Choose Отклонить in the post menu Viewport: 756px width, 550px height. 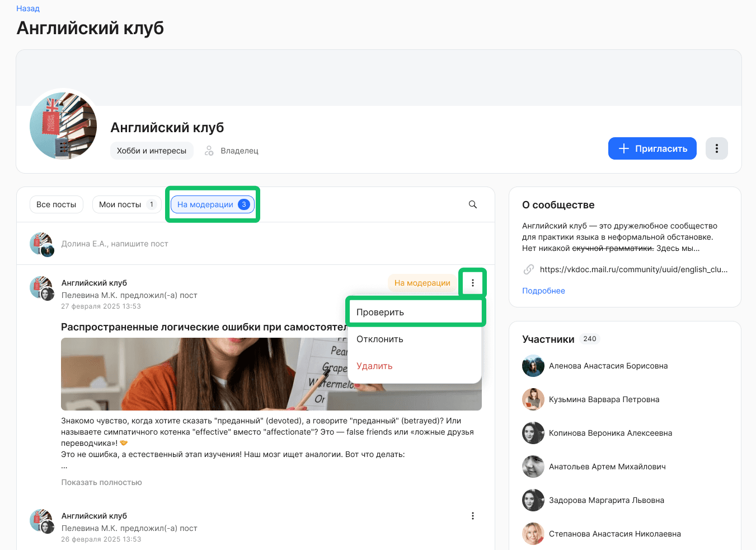click(415, 339)
